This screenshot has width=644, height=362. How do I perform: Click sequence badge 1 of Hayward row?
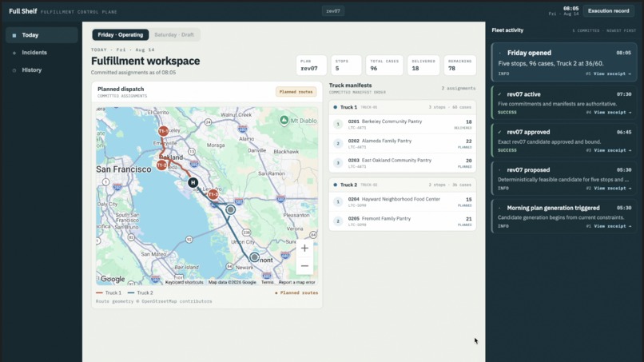coord(338,201)
